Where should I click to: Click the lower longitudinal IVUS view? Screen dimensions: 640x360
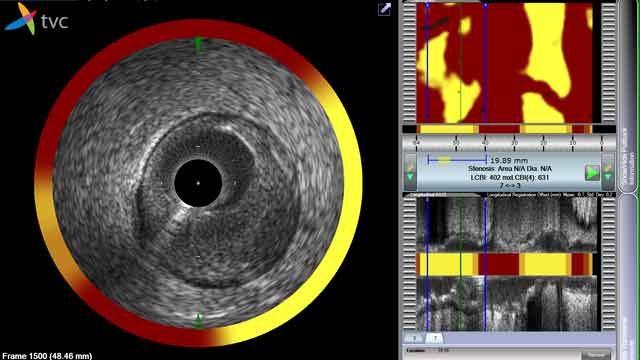click(x=507, y=303)
